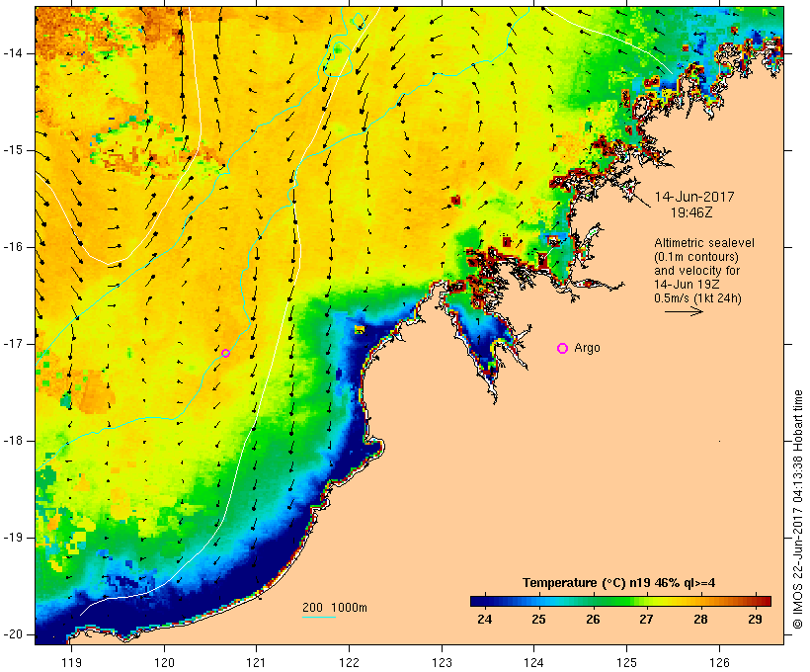The height and width of the screenshot is (672, 810).
Task: Click the '19:46Z' time label
Action: pos(691,212)
